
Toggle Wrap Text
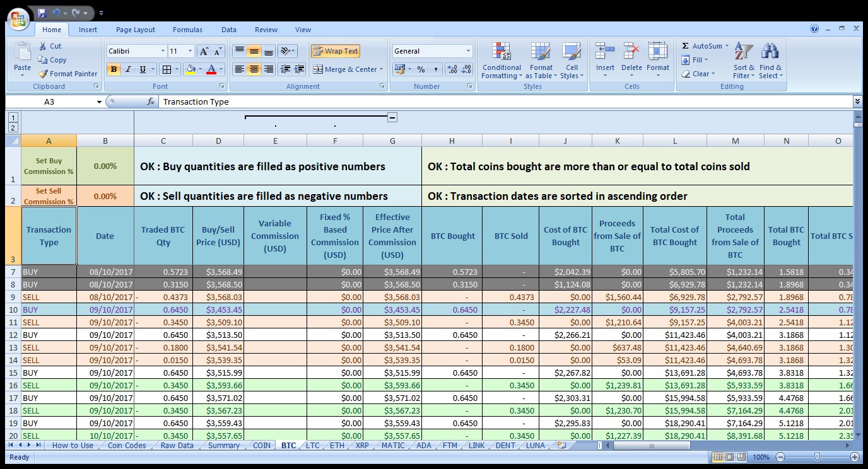click(x=335, y=51)
